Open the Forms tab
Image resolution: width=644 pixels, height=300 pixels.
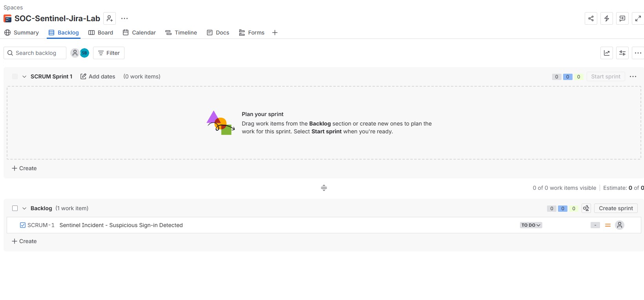tap(252, 33)
